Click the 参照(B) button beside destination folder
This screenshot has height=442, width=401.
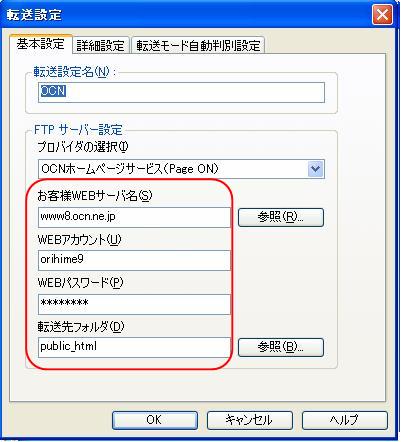281,347
